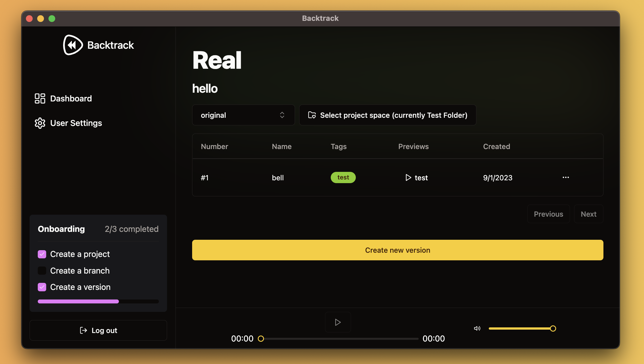The image size is (644, 364).
Task: Expand version #1 bell entry options
Action: tap(566, 177)
